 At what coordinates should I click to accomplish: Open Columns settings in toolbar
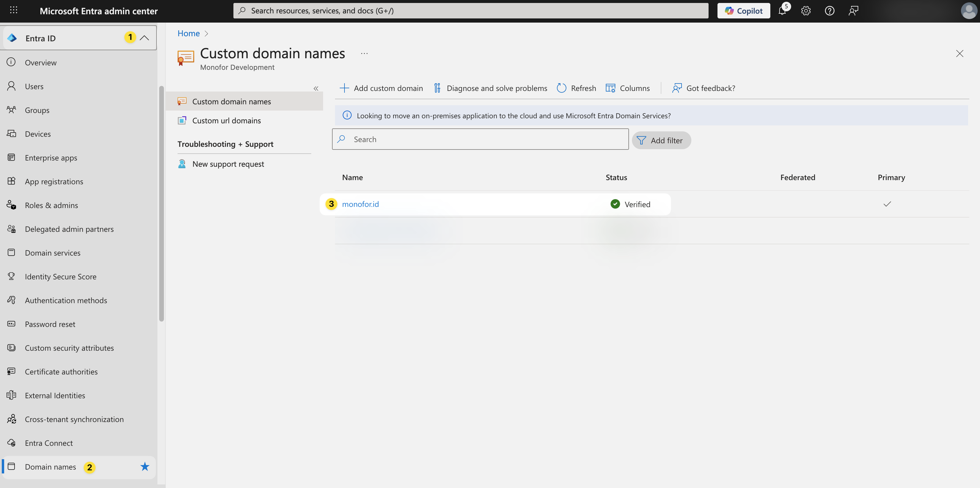pyautogui.click(x=627, y=88)
